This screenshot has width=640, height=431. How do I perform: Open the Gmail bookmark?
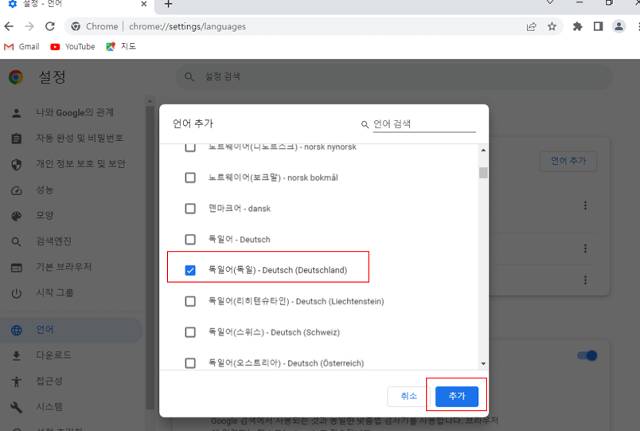click(x=21, y=46)
